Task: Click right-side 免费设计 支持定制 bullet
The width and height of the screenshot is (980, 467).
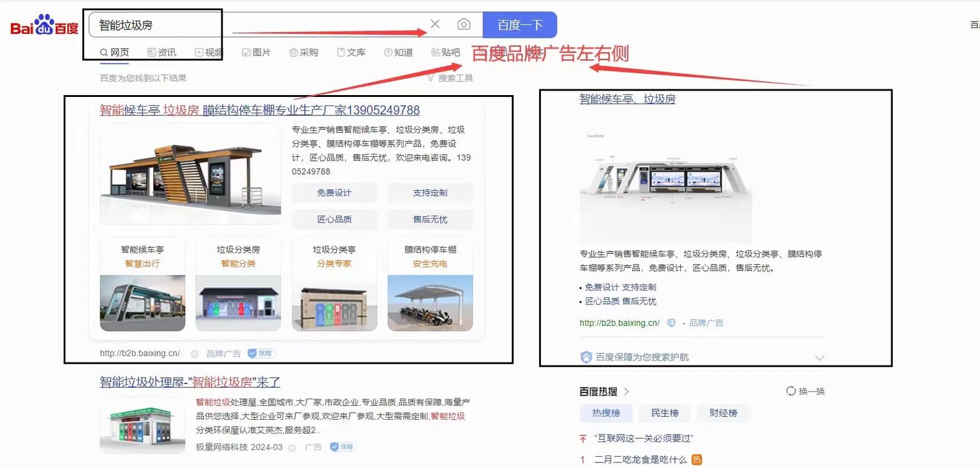Action: [x=620, y=288]
